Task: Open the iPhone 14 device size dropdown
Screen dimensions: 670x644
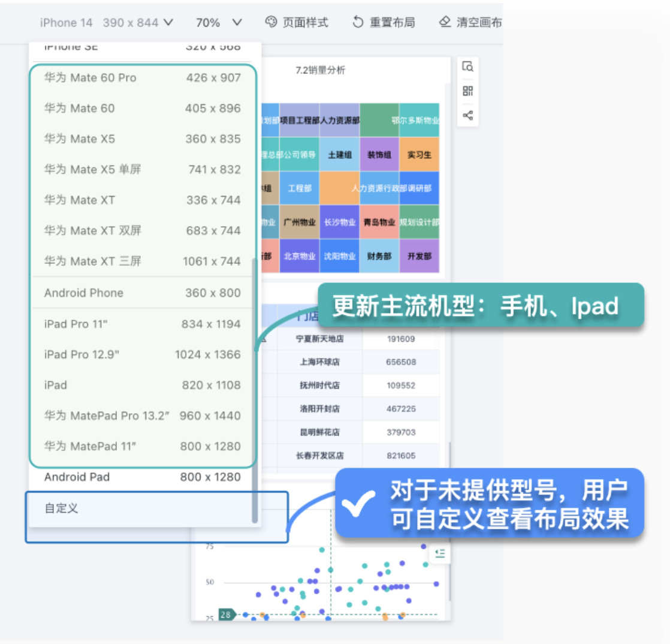Action: (x=107, y=22)
